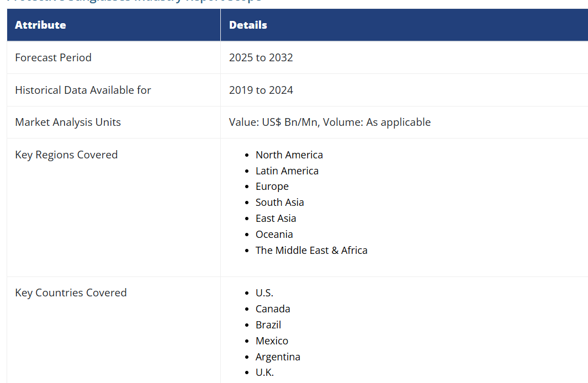Select the Historical Data Available for label

click(83, 90)
